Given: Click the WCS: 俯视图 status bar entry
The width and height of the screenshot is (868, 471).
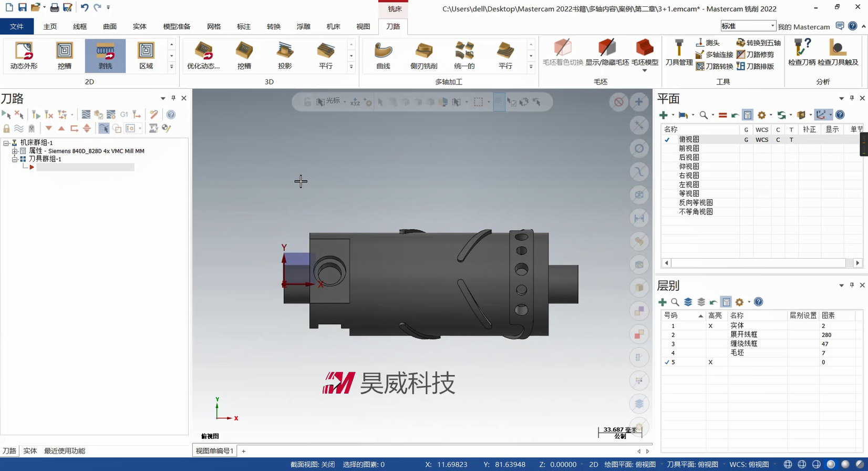Looking at the screenshot, I should point(749,465).
